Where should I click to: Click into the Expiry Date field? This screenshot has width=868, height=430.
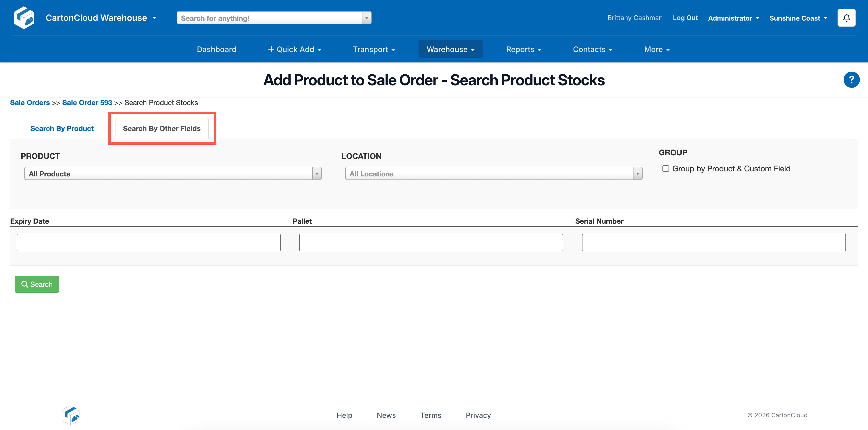pos(148,243)
